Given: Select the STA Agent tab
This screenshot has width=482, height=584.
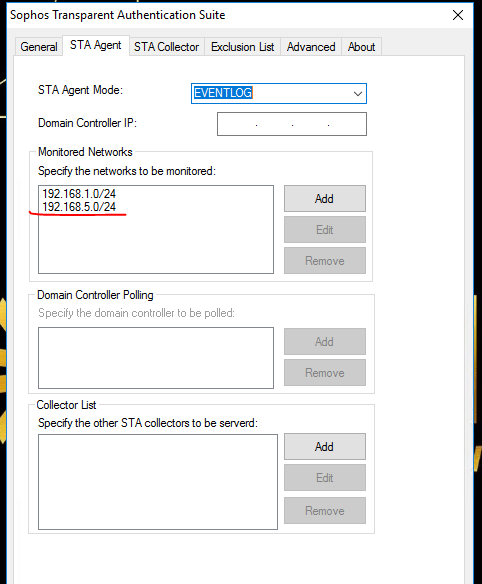Looking at the screenshot, I should point(96,45).
